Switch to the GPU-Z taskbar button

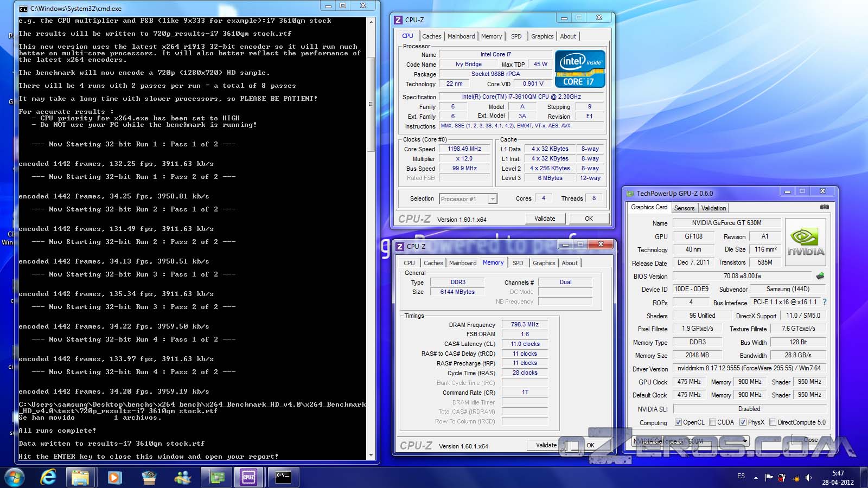coord(216,477)
